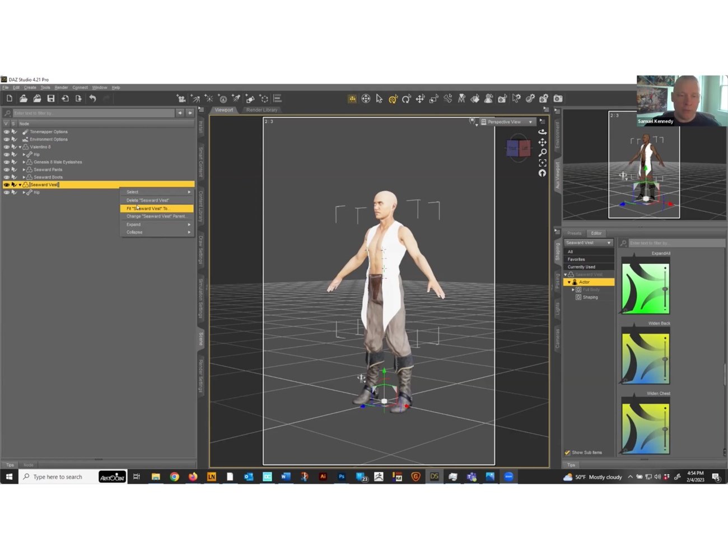Viewport: 728px width, 560px height.
Task: Uncheck the Show Sub Items checkbox
Action: coord(567,452)
